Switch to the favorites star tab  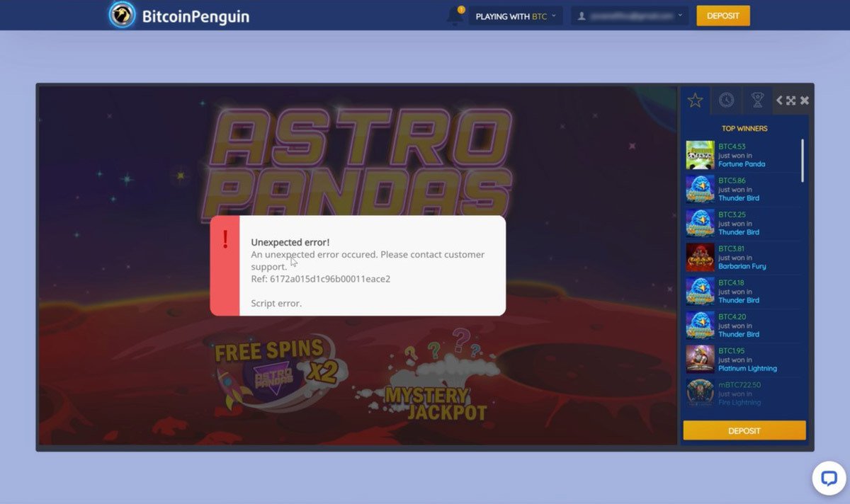(x=695, y=101)
